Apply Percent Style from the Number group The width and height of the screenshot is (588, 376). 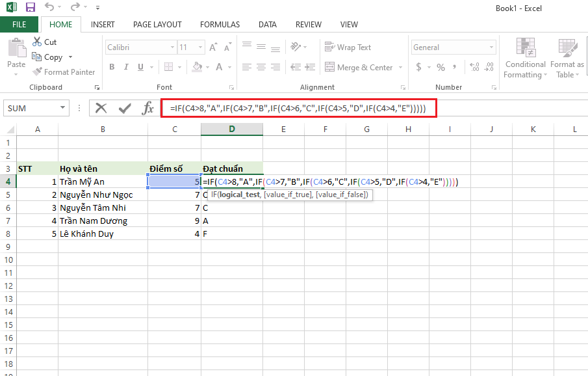pyautogui.click(x=441, y=66)
